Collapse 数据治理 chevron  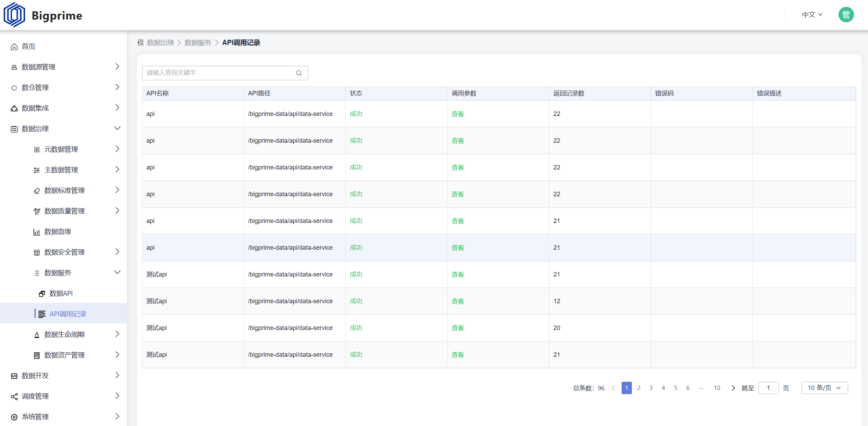tap(117, 128)
